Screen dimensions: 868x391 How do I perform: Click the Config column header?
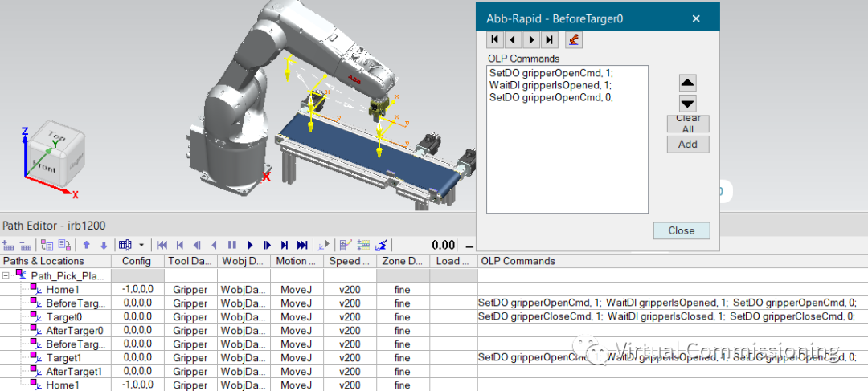[137, 261]
